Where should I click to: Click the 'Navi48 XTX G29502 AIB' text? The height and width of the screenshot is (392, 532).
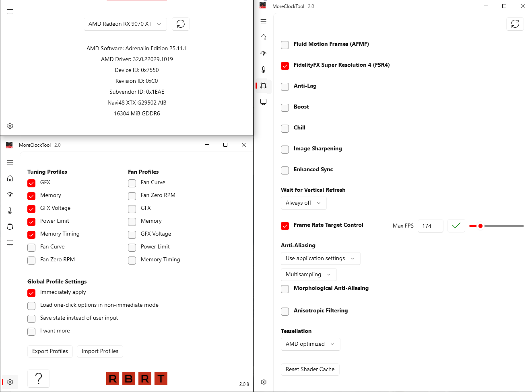tap(137, 103)
